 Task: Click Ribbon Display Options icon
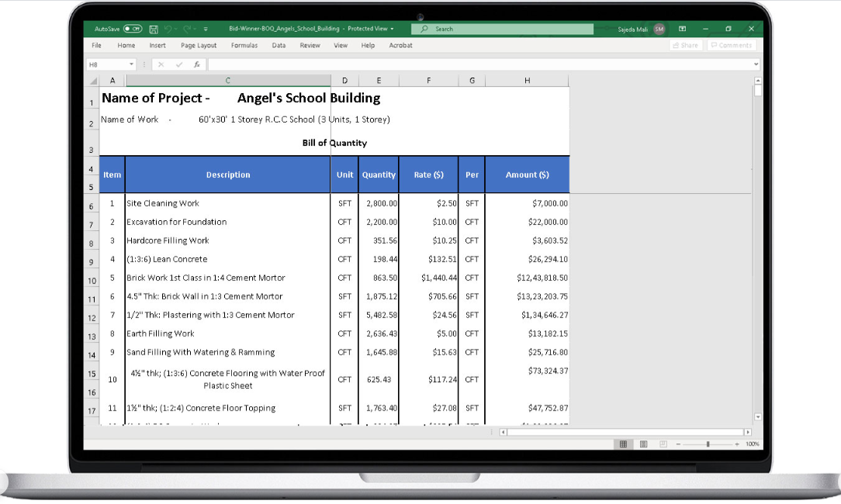[682, 29]
